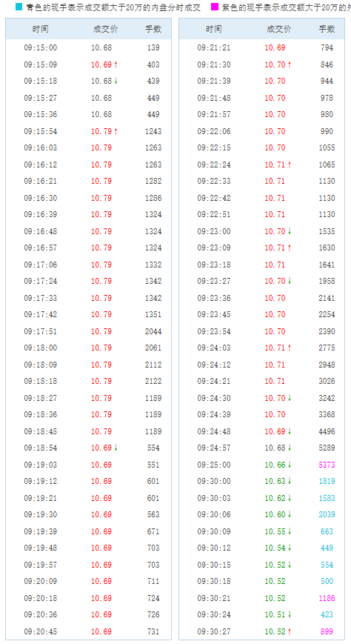Click the legend text starting with 青色的现手
This screenshot has width=351, height=644.
point(113,7)
